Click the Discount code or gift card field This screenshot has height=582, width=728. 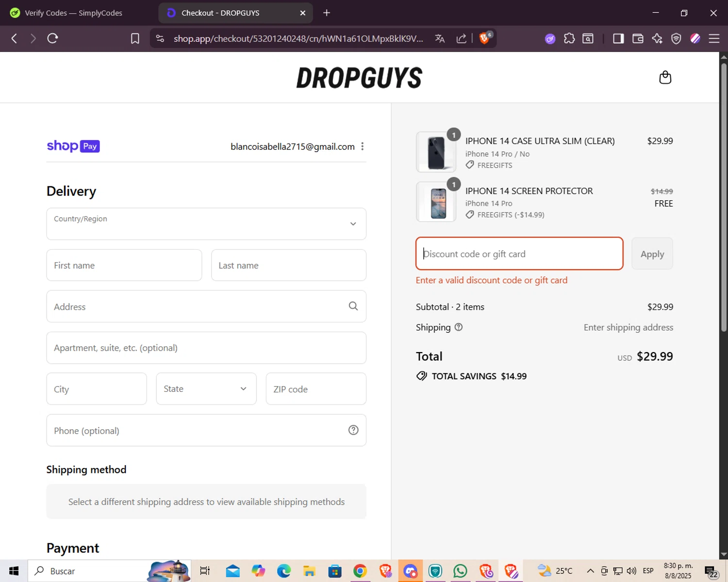point(519,254)
